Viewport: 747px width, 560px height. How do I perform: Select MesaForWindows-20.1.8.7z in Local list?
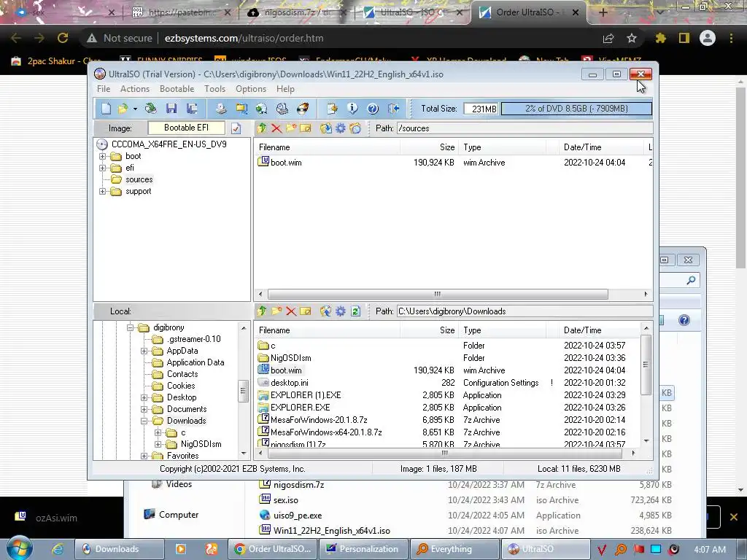click(319, 420)
